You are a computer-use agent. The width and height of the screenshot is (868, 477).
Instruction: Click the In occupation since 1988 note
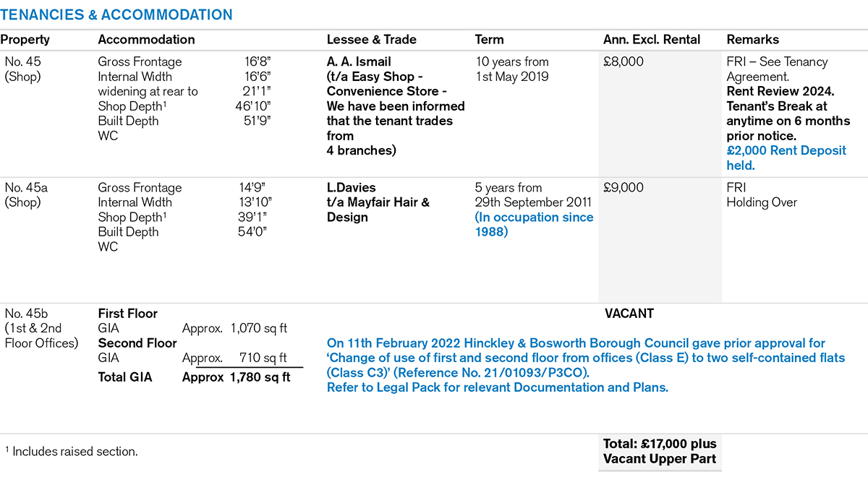(x=535, y=225)
